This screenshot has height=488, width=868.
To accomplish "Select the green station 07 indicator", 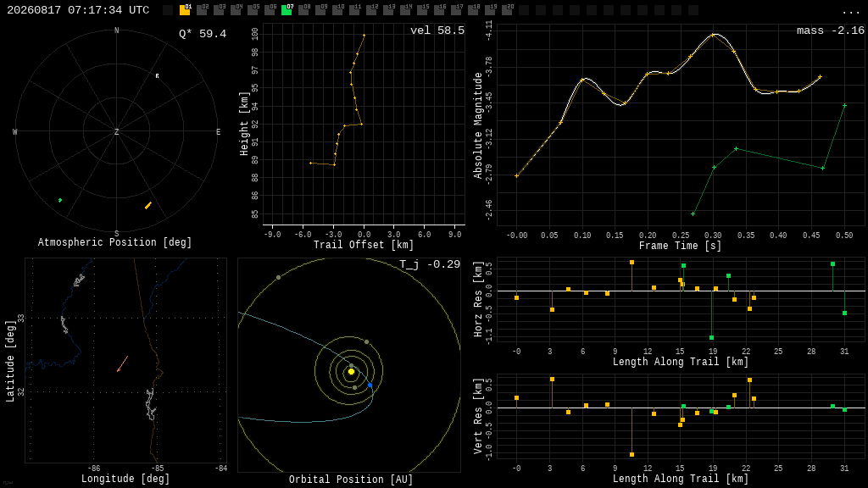I will click(x=287, y=10).
